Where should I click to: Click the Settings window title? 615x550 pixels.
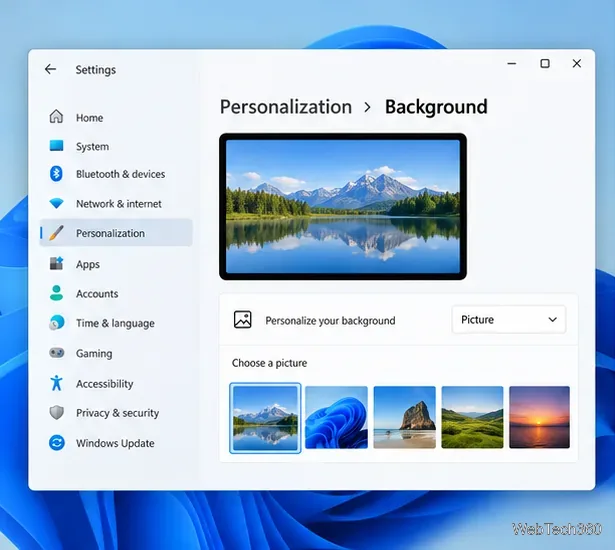(96, 70)
